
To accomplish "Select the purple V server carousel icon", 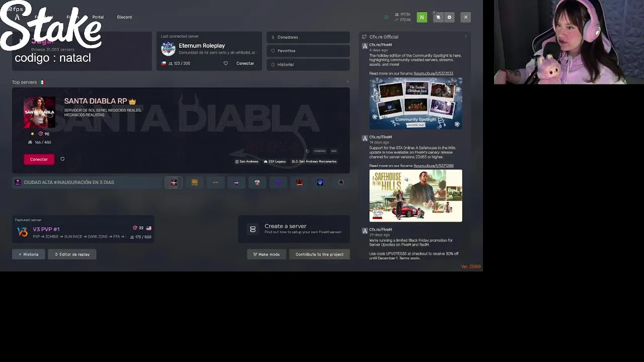I will (x=278, y=183).
